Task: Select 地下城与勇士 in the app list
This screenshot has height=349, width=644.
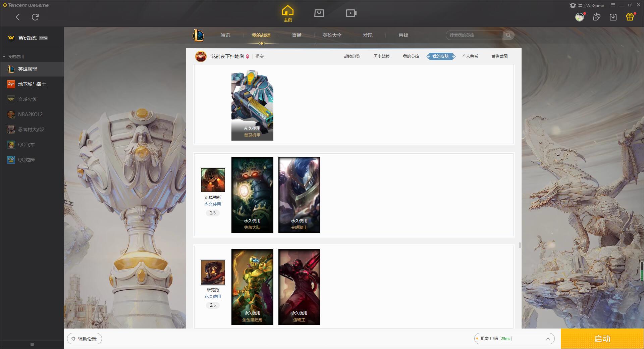Action: pos(32,84)
